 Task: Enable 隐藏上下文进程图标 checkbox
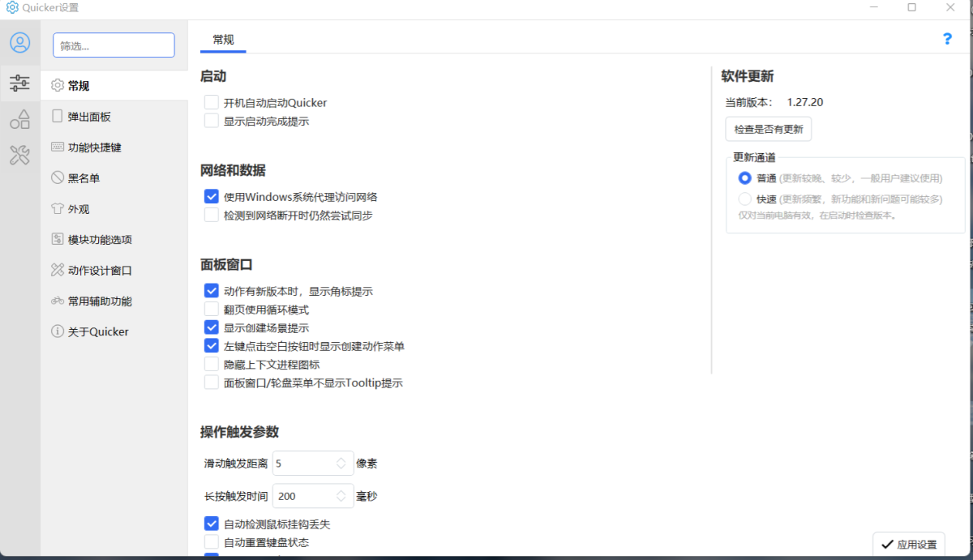[212, 365]
